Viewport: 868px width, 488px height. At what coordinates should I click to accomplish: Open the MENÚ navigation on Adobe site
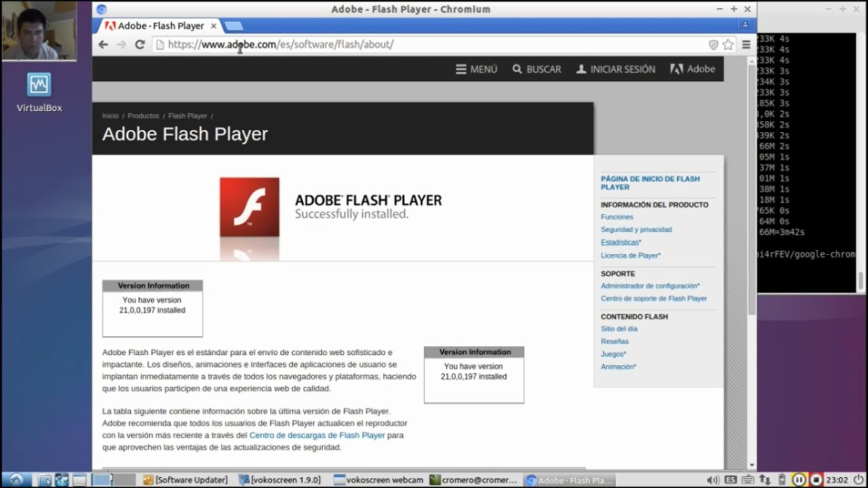477,69
